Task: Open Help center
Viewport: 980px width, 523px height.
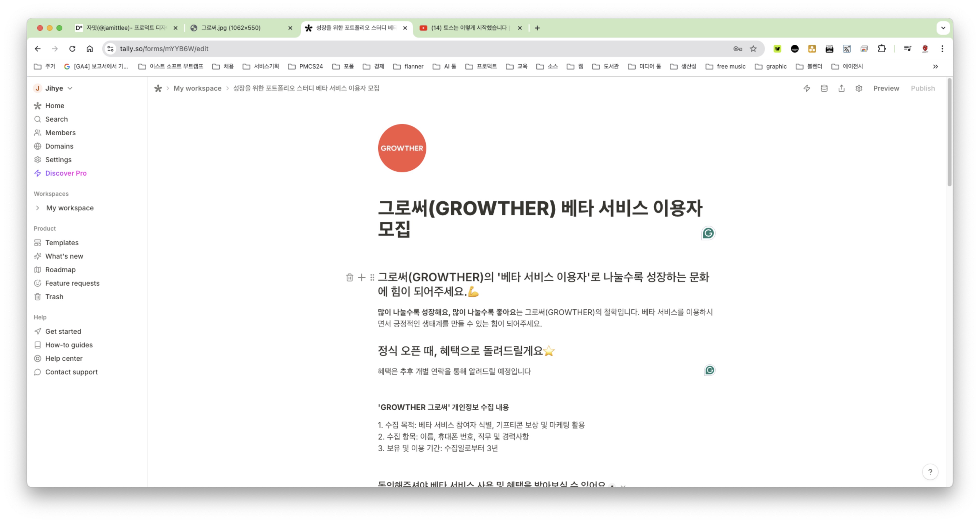Action: point(63,358)
